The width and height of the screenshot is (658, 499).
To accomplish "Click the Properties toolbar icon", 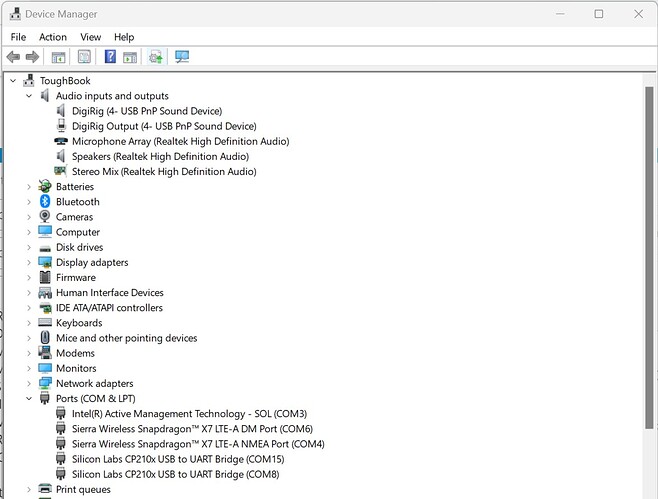I will click(84, 57).
